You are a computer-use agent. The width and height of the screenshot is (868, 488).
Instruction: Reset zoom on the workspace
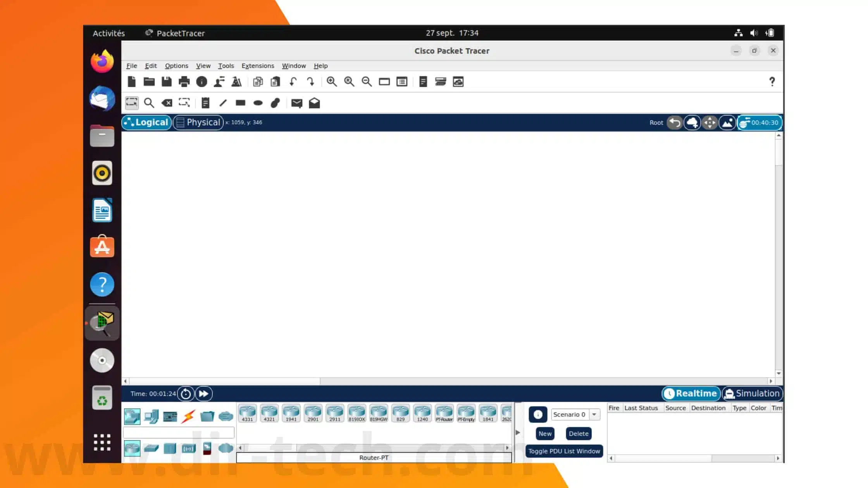pos(349,82)
